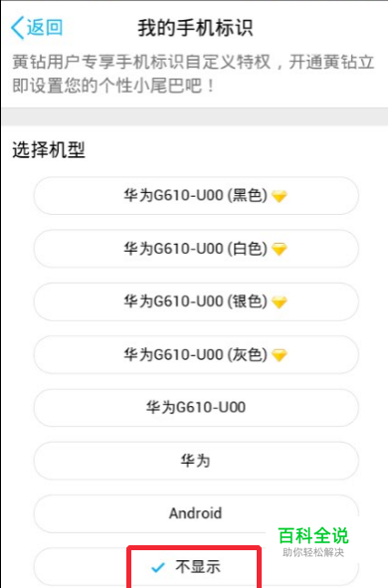Pick the 华为G610-U00 (银色) model option
388x588 pixels.
point(196,301)
